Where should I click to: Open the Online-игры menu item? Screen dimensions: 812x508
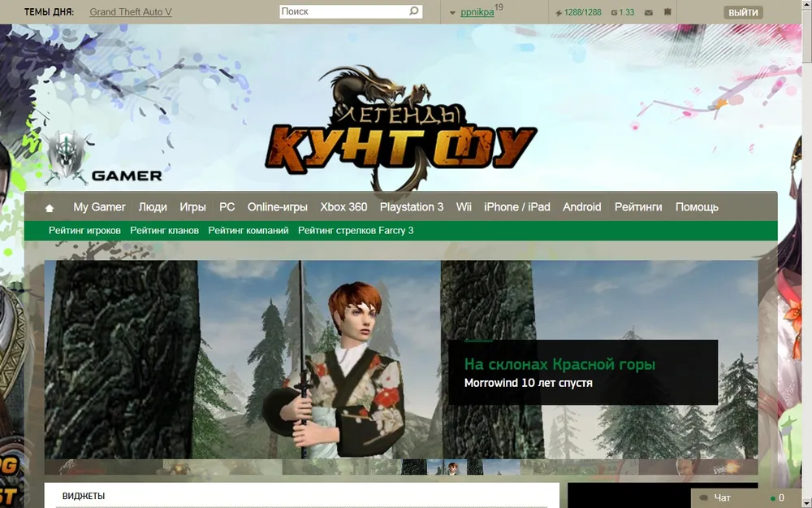point(277,206)
